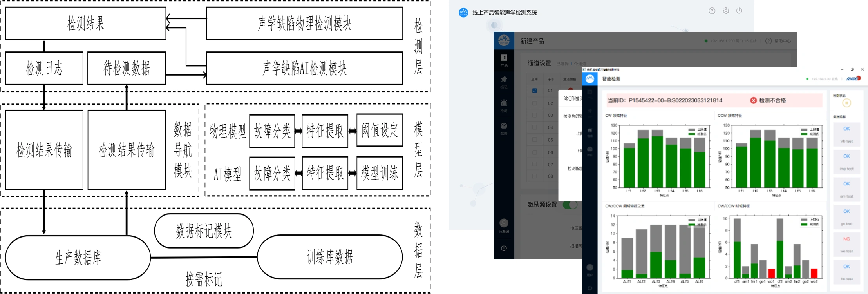This screenshot has height=294, width=868.
Task: Click the 万海波 user avatar
Action: pyautogui.click(x=504, y=223)
